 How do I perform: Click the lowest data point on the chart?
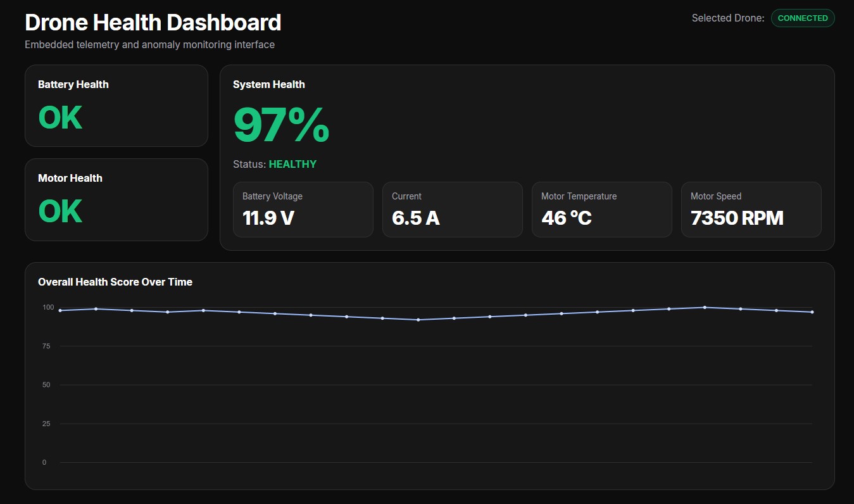[418, 320]
